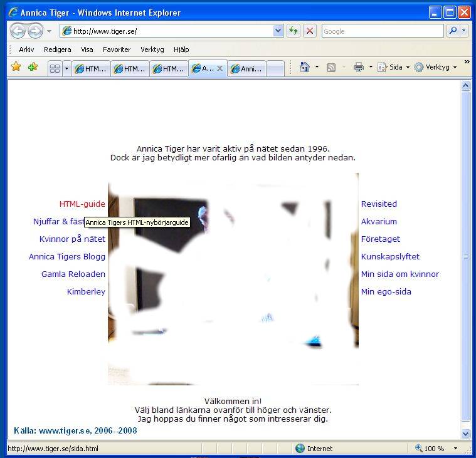Image resolution: width=476 pixels, height=458 pixels.
Task: Switch to the Anni... tab
Action: tap(246, 69)
